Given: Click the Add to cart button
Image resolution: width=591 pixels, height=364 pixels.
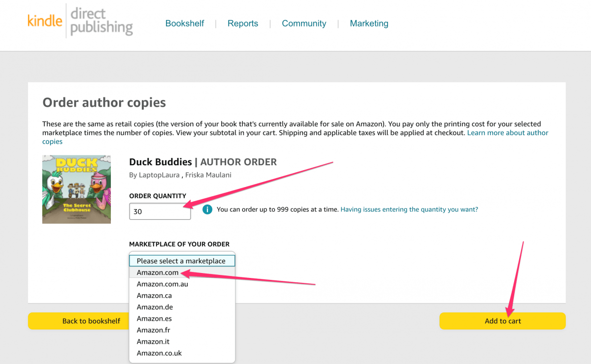Looking at the screenshot, I should point(502,321).
